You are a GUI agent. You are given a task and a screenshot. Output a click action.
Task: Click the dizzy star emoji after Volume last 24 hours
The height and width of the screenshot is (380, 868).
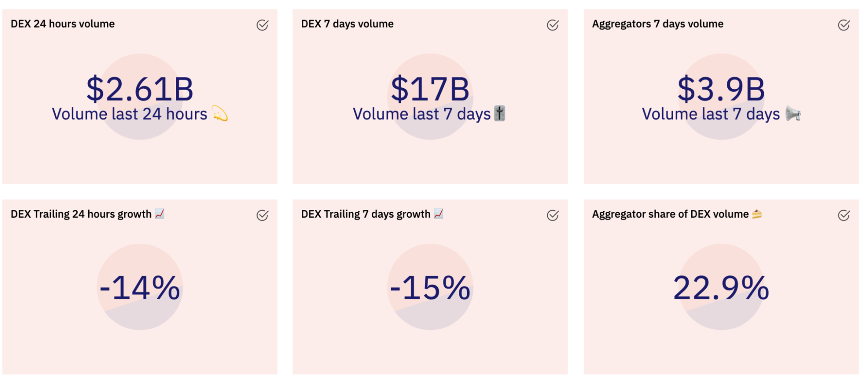220,113
